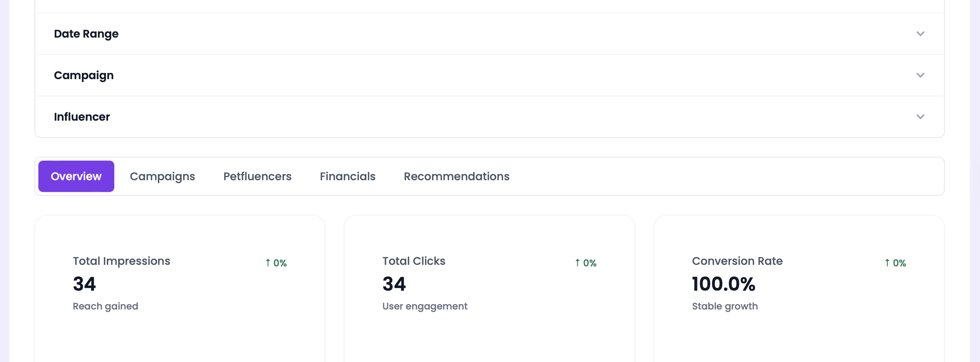Screen dimensions: 980x362
Task: Expand the Campaign filter section
Action: point(84,75)
